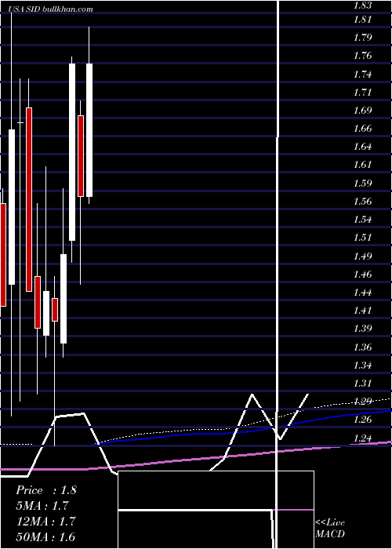The image size is (392, 549).
Task: Click the 'USA SID bullkhan.com' chart title
Action: coord(52,9)
